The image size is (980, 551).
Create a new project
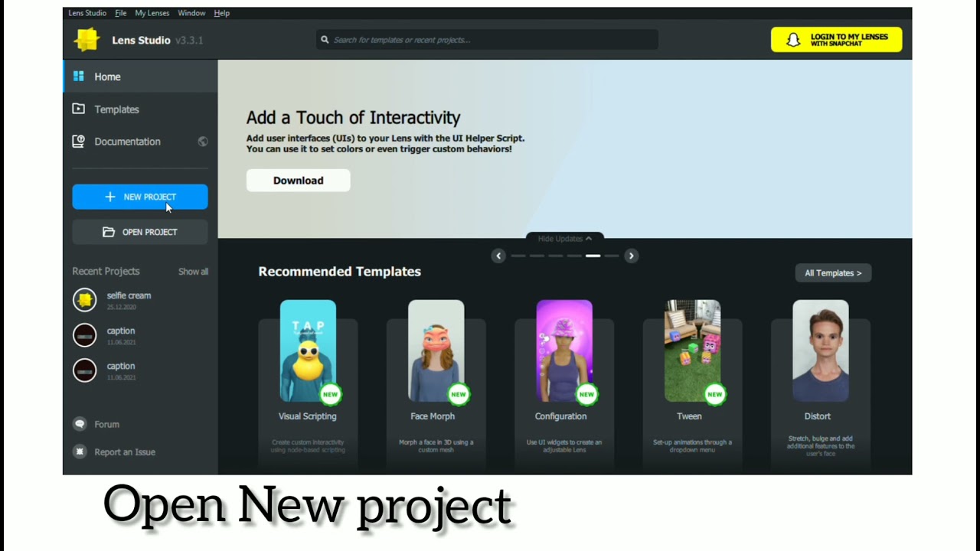pos(140,197)
